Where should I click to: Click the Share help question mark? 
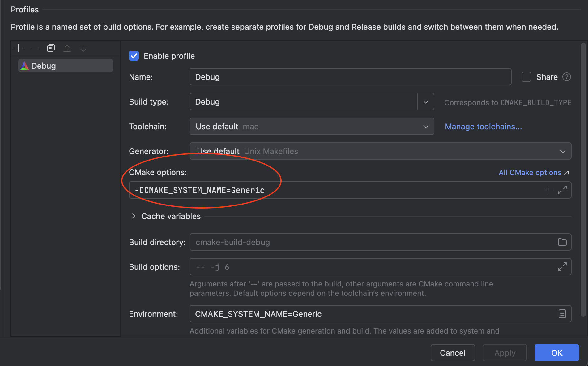pyautogui.click(x=566, y=77)
